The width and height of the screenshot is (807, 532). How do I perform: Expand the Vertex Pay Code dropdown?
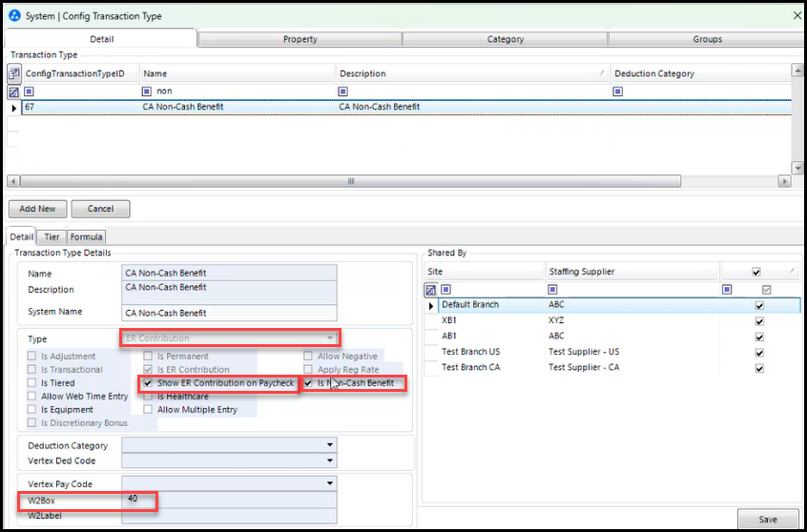(x=330, y=483)
